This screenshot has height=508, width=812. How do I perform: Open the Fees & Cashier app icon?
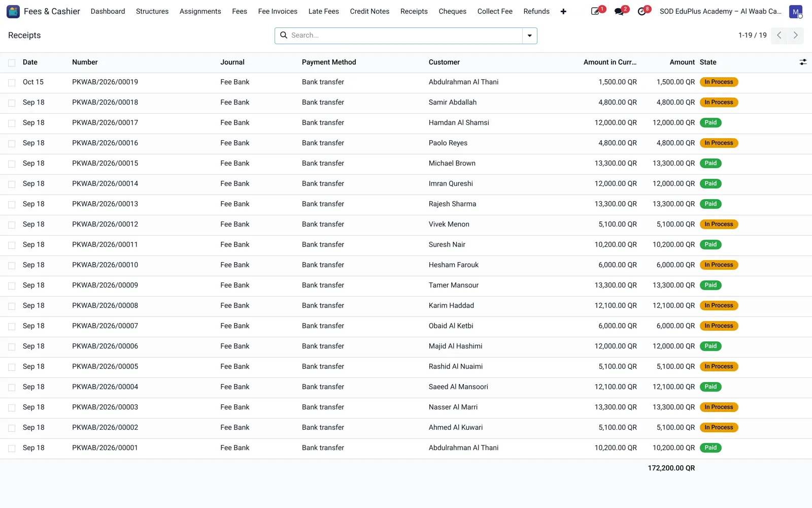[13, 11]
